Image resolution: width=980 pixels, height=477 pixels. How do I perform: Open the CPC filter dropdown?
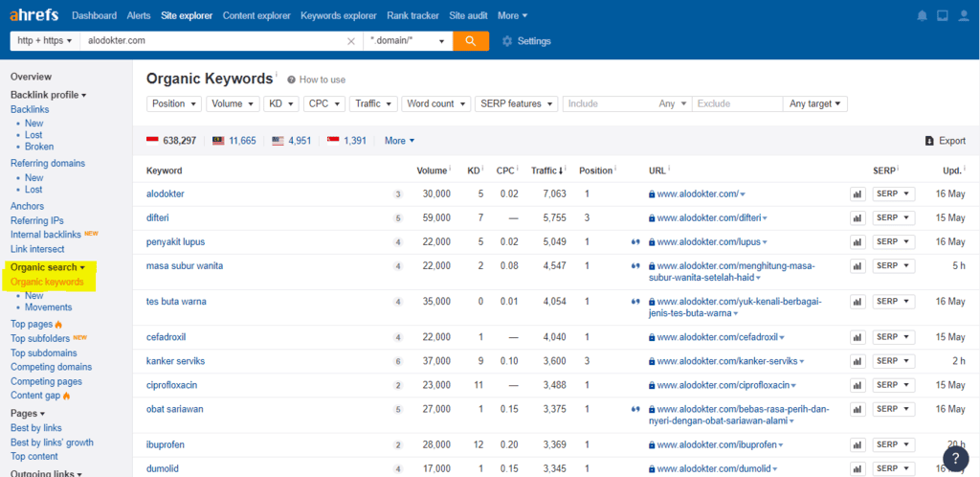[324, 103]
